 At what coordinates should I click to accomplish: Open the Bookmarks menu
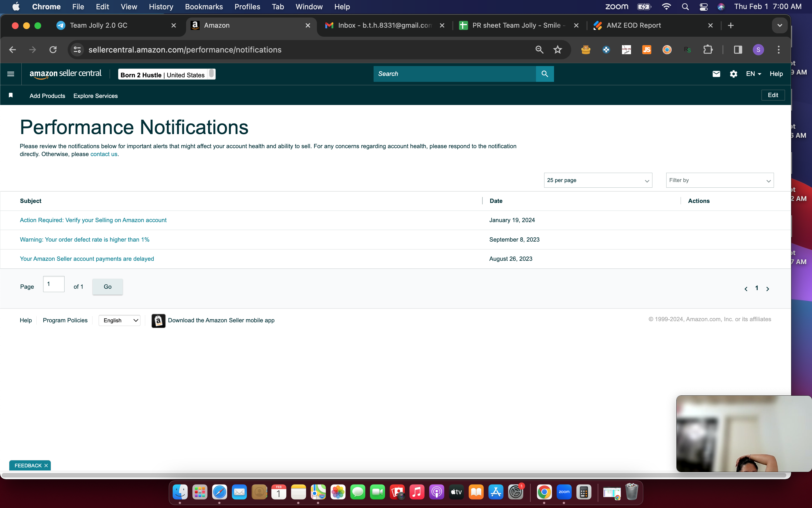[x=204, y=7]
